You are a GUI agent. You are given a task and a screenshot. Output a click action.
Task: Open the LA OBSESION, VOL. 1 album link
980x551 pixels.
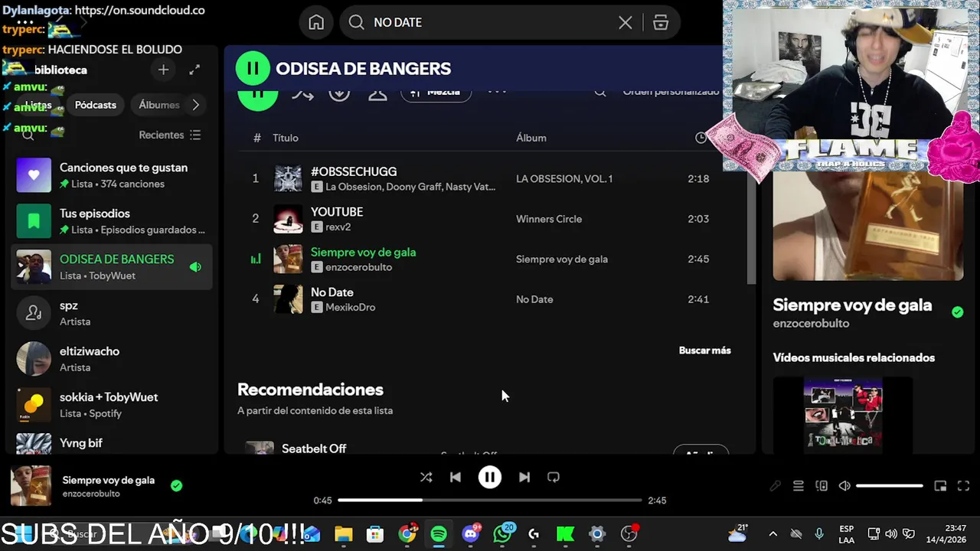(x=564, y=178)
